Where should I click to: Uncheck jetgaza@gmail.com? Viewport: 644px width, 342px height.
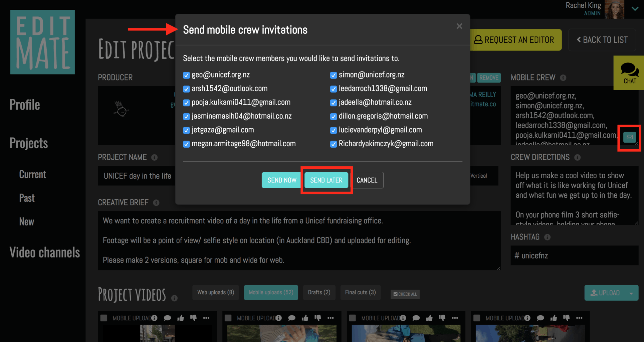point(186,130)
